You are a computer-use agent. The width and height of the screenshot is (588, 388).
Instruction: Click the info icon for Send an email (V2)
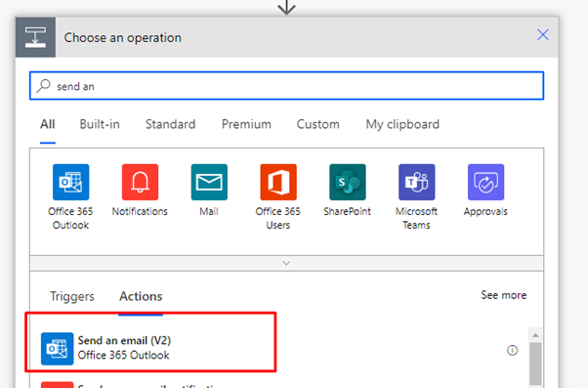click(512, 350)
